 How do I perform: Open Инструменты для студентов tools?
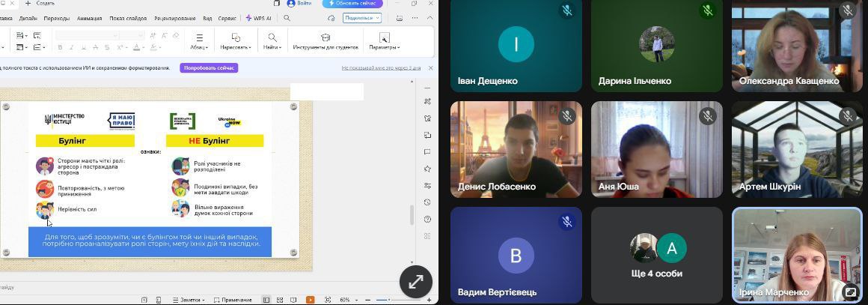[325, 41]
